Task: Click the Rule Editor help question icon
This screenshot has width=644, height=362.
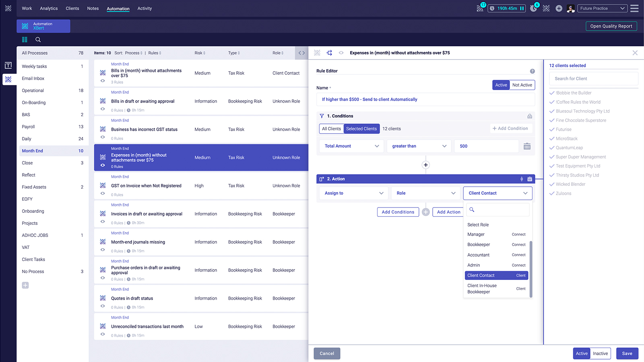Action: click(532, 71)
